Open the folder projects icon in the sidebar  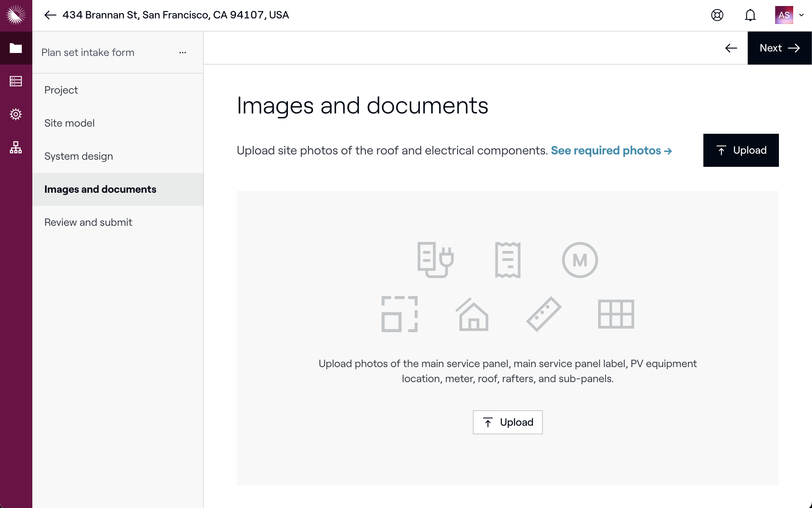coord(16,48)
